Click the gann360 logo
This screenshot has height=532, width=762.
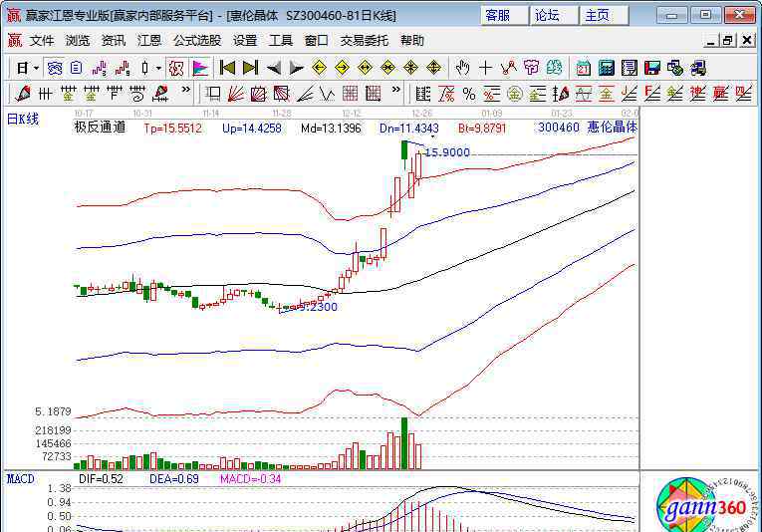pos(701,504)
